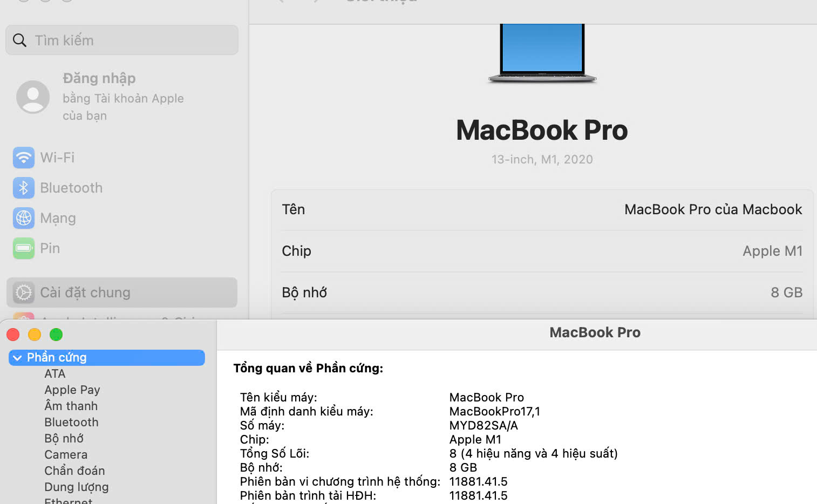
Task: Click firmware version 11881.41.5 beside Phiên bản vi chương trình
Action: coord(478,481)
